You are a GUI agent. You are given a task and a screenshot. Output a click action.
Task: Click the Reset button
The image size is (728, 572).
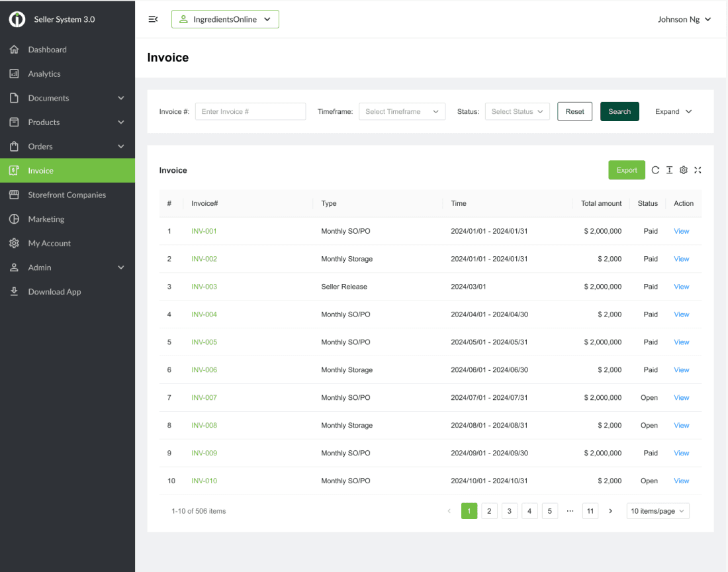click(574, 111)
